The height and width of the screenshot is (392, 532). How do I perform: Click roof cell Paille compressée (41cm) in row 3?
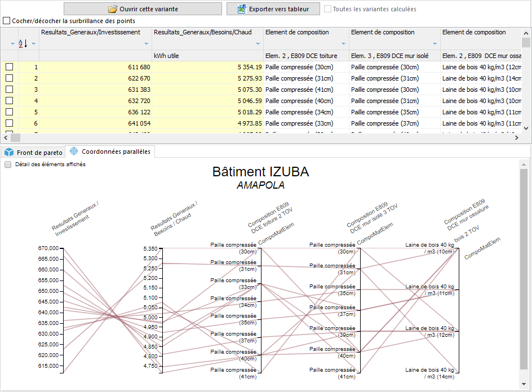(306, 90)
